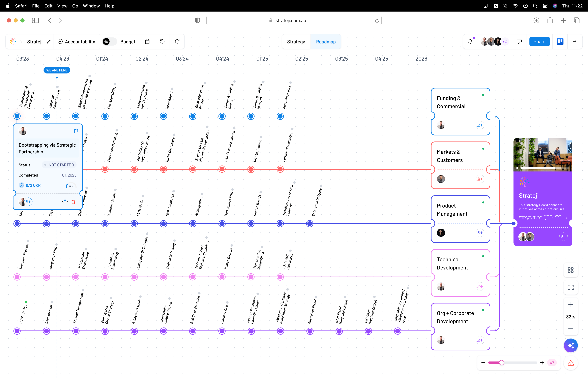This screenshot has width=588, height=380.
Task: Click the pencil icon next to Strateji
Action: pyautogui.click(x=49, y=42)
